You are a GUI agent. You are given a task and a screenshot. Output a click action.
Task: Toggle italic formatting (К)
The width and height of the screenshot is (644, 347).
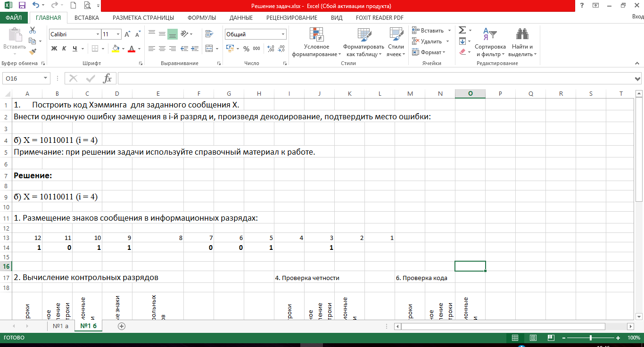(65, 48)
